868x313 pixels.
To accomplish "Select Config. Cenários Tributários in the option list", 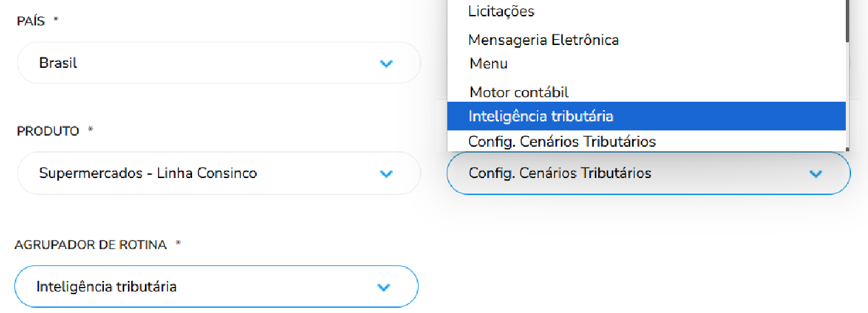I will pyautogui.click(x=562, y=142).
